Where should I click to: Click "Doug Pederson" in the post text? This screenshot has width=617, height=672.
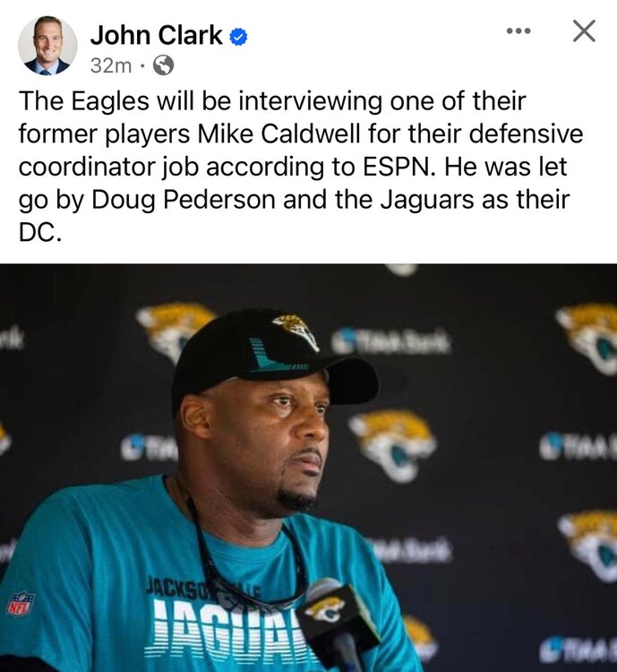(184, 200)
